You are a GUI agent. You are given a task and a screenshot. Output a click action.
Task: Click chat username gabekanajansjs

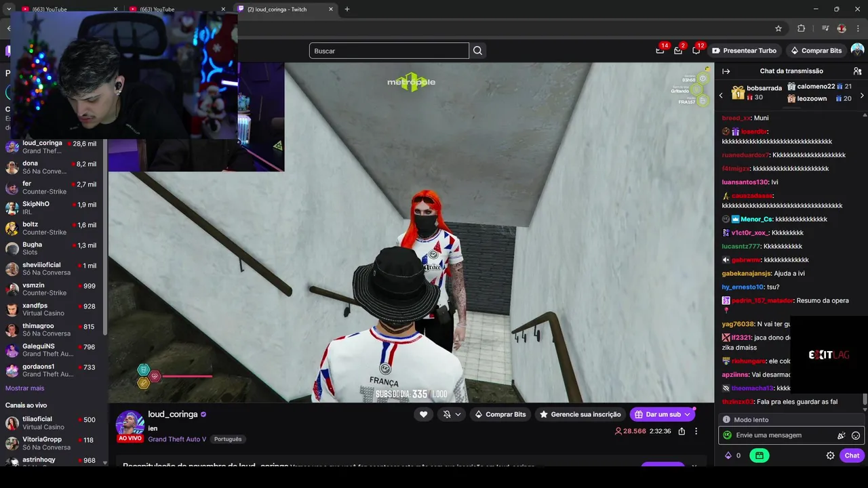click(x=747, y=273)
